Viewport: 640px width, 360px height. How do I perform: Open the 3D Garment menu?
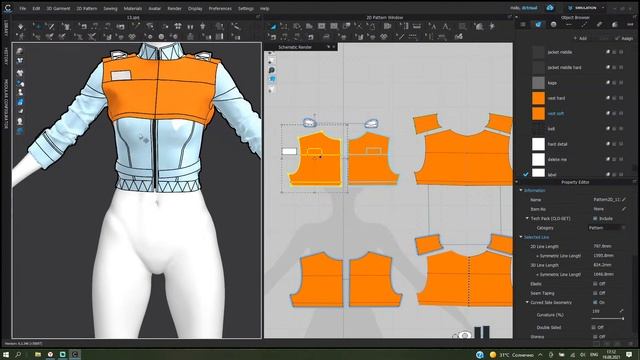click(58, 8)
